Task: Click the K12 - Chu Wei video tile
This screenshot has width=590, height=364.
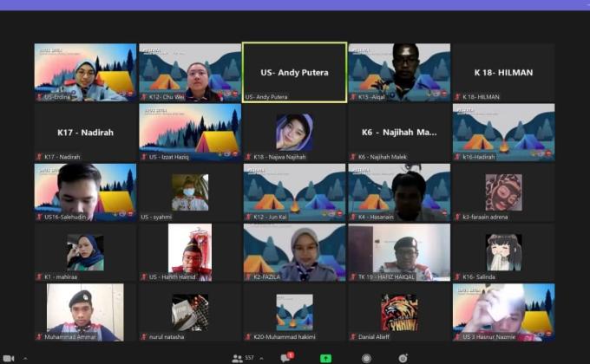Action: point(190,73)
